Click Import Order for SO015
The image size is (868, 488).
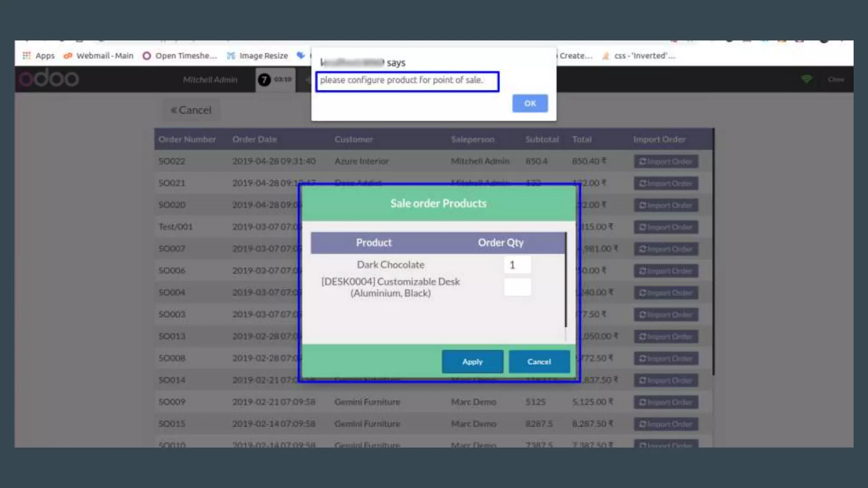(665, 424)
